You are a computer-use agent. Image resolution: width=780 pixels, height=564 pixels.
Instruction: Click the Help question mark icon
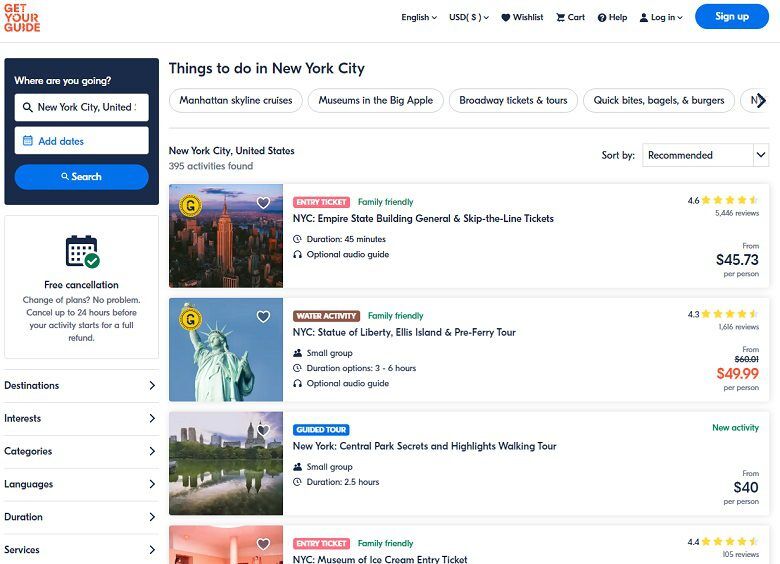coord(602,17)
